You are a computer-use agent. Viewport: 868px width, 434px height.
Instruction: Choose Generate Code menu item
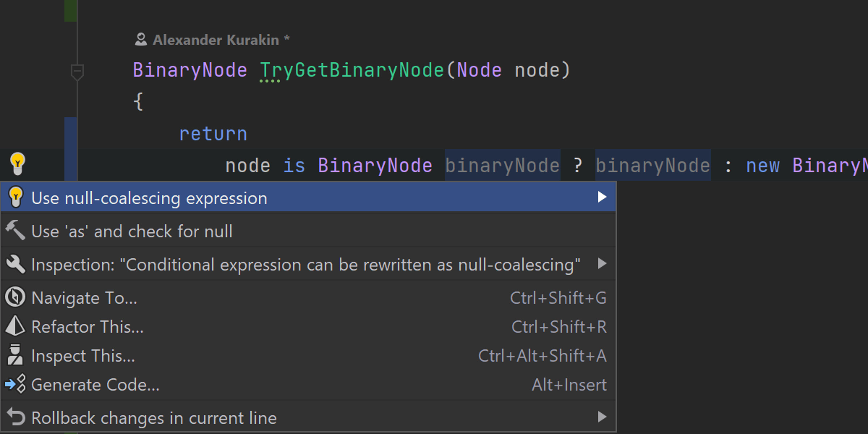[x=95, y=385]
